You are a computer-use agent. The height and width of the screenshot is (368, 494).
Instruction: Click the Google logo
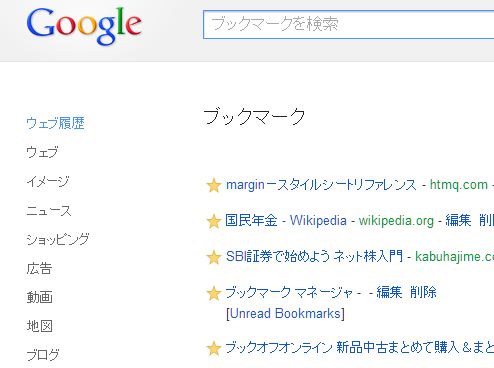pyautogui.click(x=84, y=26)
